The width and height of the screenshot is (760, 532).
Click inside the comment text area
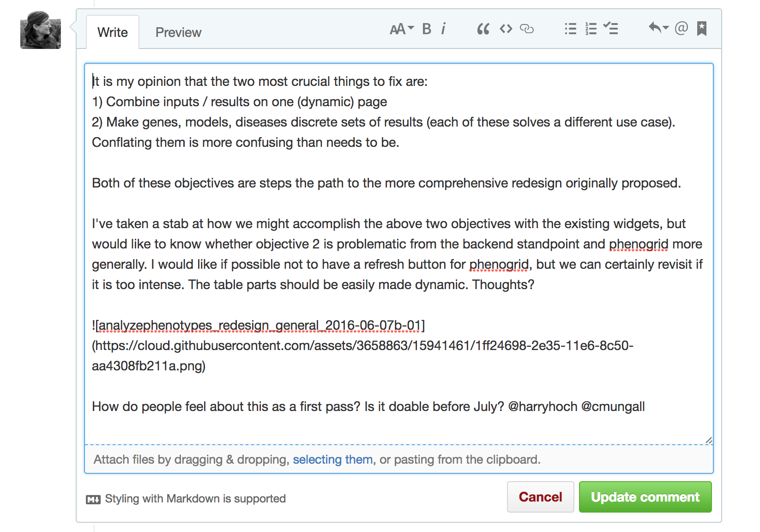tap(399, 254)
